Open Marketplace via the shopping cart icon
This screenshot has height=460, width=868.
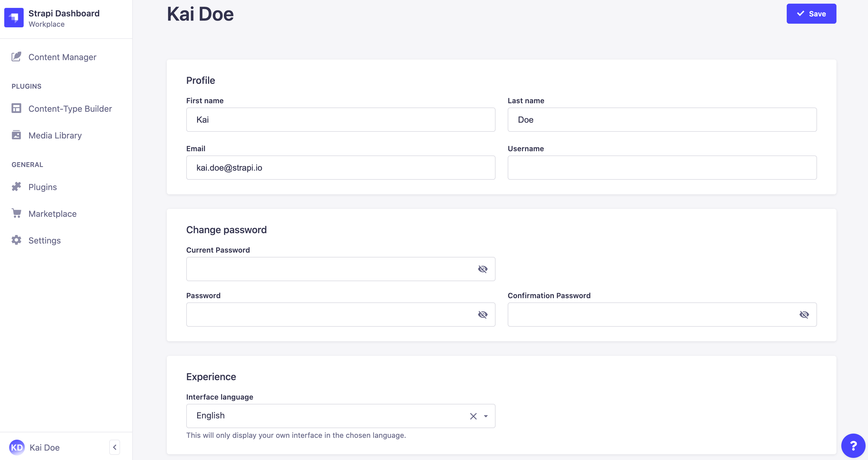coord(16,213)
